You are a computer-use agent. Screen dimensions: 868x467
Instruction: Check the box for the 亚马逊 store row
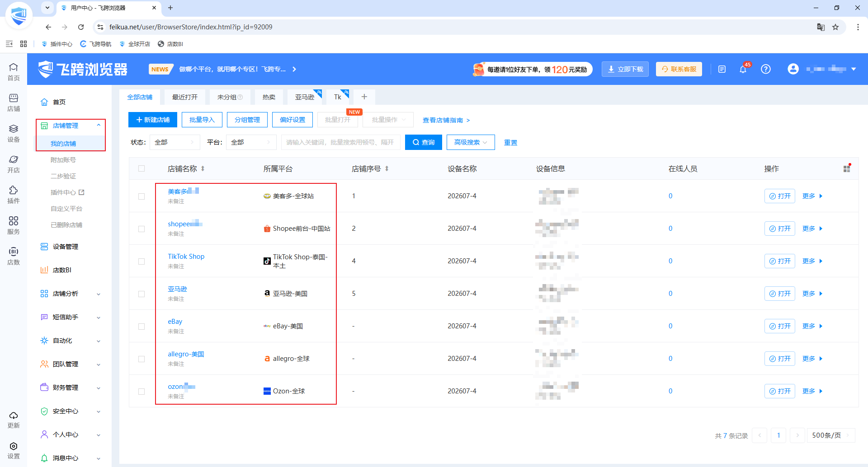142,294
